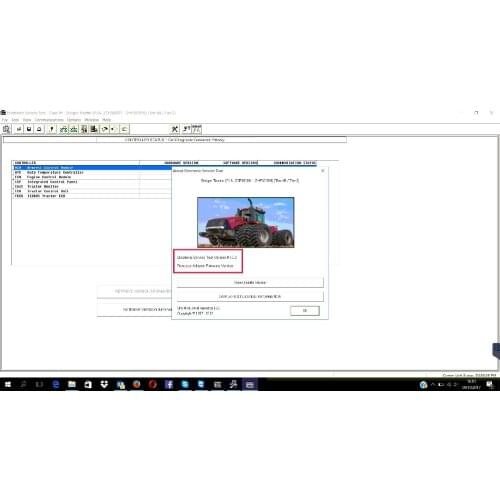Select the Auto Temperature Controller row
500x500 pixels.
click(x=92, y=172)
